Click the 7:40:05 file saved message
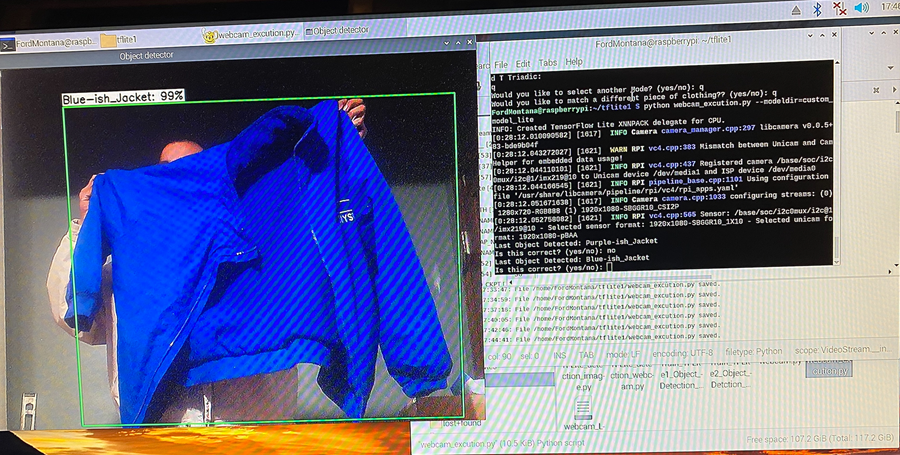Viewport: 900px width, 455px height. [603, 317]
